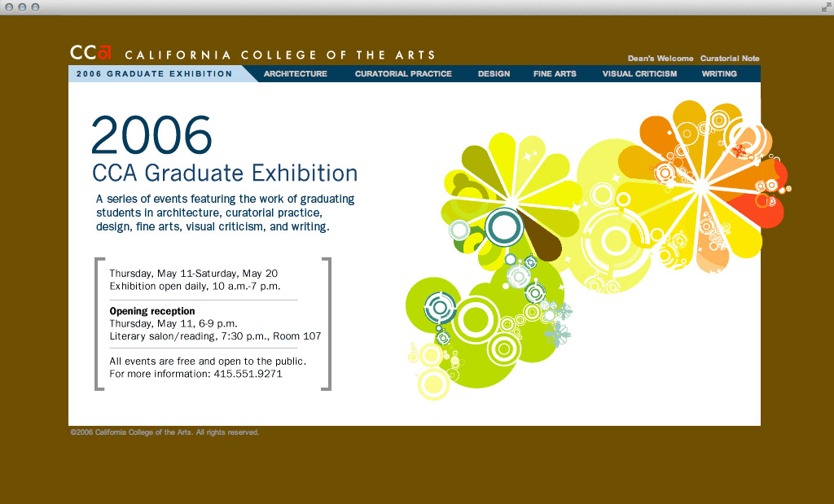The image size is (834, 504).
Task: Click the California College of the Arts title
Action: coord(280,55)
